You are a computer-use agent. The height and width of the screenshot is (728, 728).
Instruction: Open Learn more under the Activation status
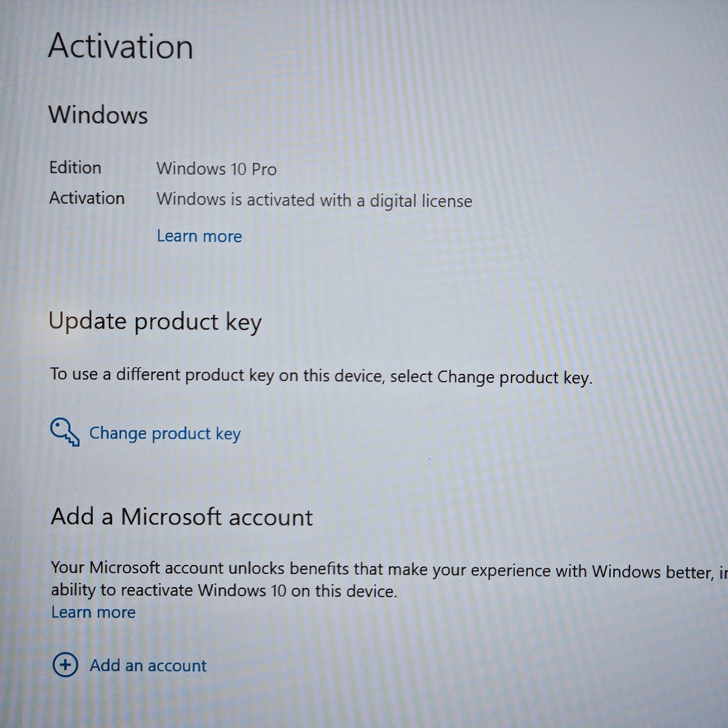click(200, 236)
